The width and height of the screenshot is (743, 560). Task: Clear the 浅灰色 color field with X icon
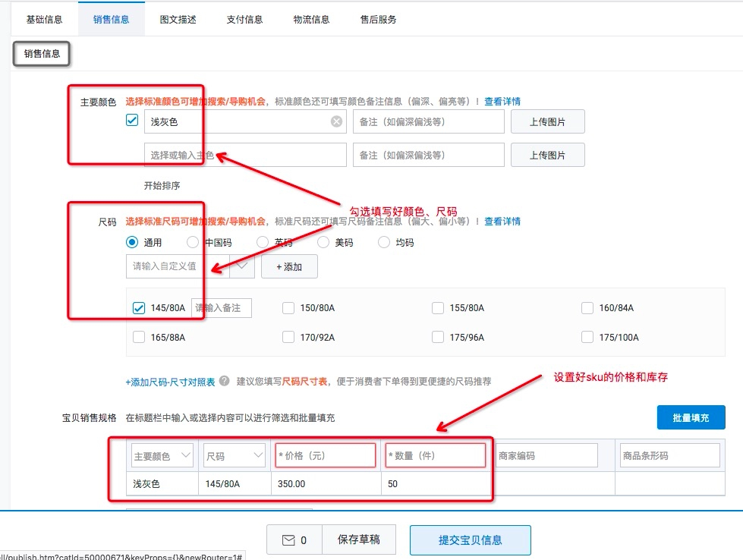[x=336, y=121]
